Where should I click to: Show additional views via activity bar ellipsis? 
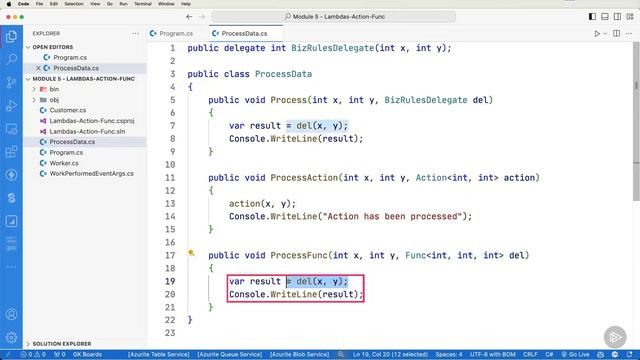tap(11, 267)
